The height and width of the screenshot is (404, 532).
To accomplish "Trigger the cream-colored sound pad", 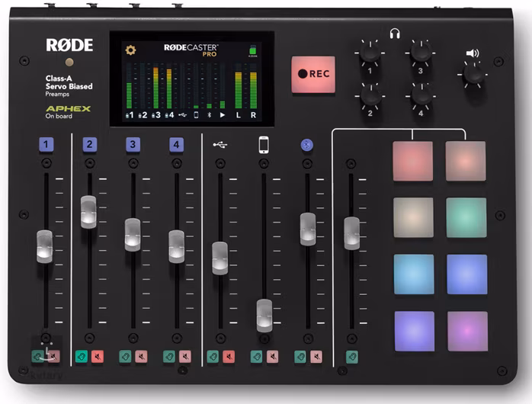I will click(413, 217).
